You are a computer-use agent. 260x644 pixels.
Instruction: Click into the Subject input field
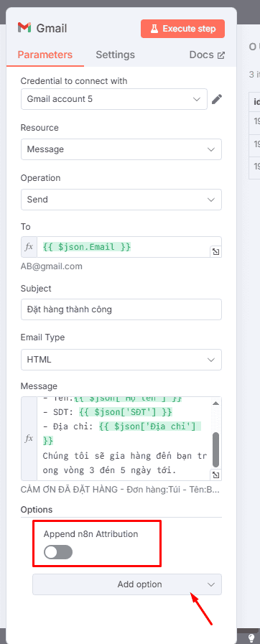point(121,309)
